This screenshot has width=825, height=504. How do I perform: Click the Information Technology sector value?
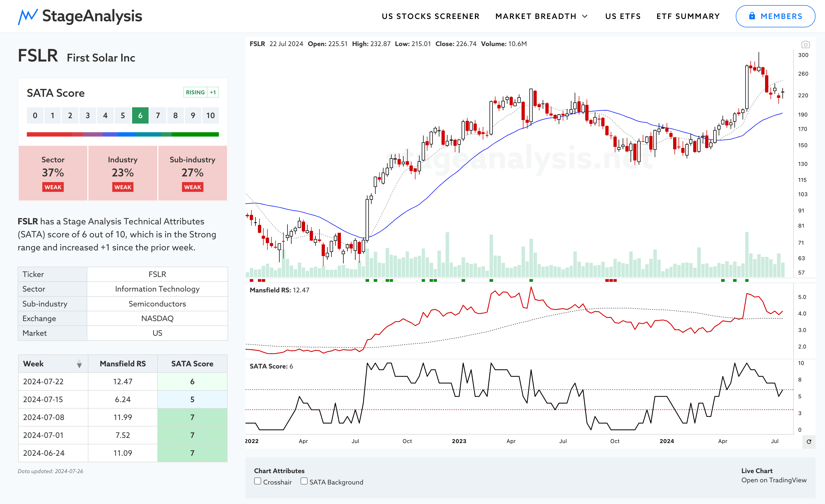[157, 289]
